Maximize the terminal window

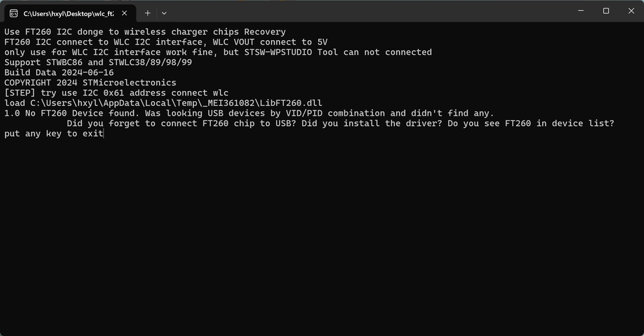[x=606, y=11]
